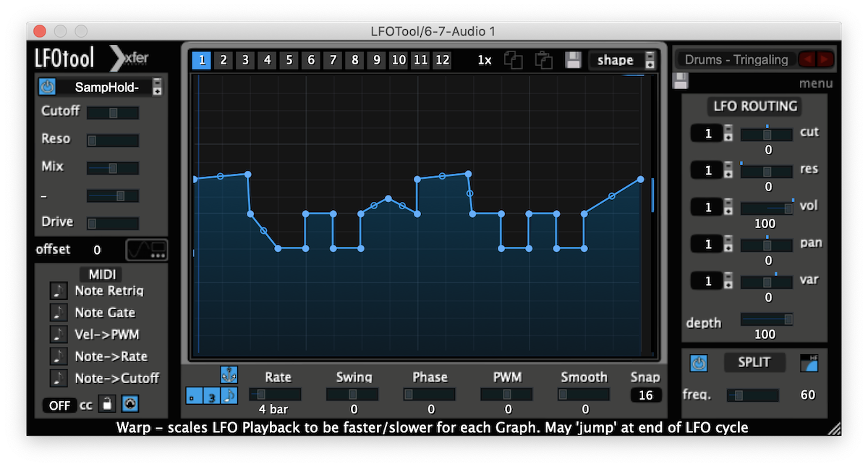This screenshot has height=467, width=868.
Task: Select graph tab 6
Action: point(311,60)
